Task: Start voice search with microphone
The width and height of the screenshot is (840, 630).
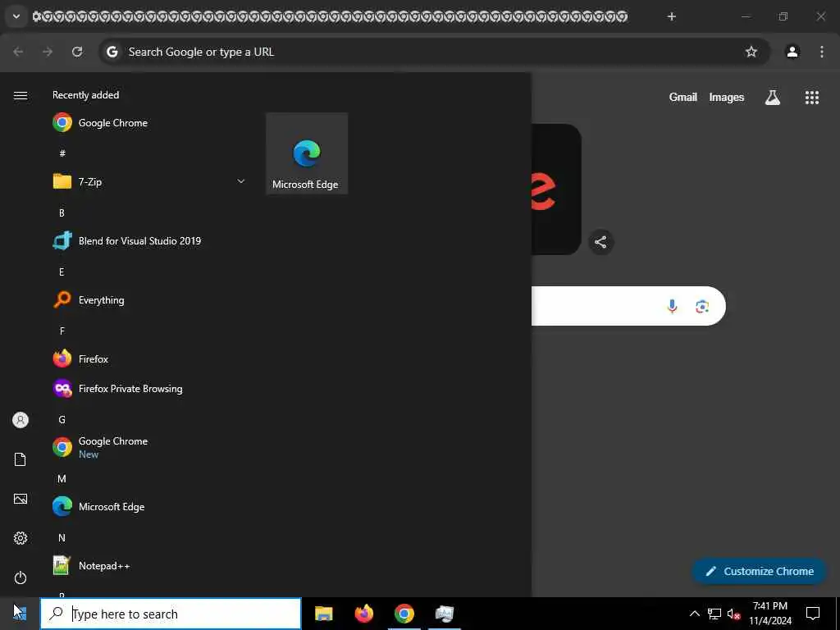Action: (x=673, y=306)
